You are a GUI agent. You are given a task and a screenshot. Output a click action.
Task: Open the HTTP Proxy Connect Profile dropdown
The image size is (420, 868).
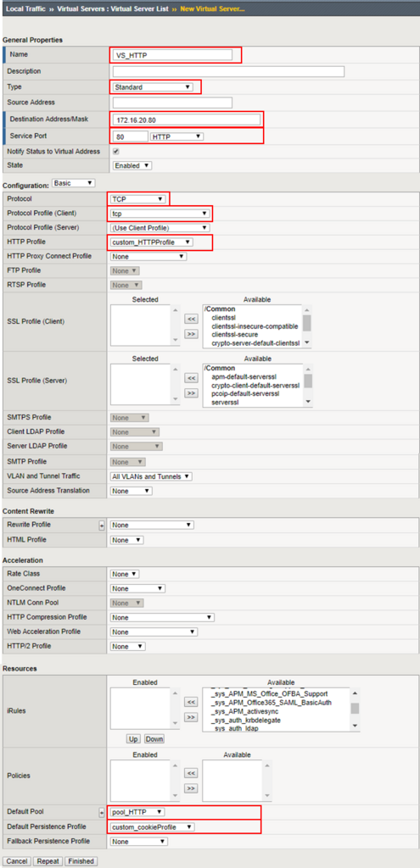pyautogui.click(x=148, y=256)
